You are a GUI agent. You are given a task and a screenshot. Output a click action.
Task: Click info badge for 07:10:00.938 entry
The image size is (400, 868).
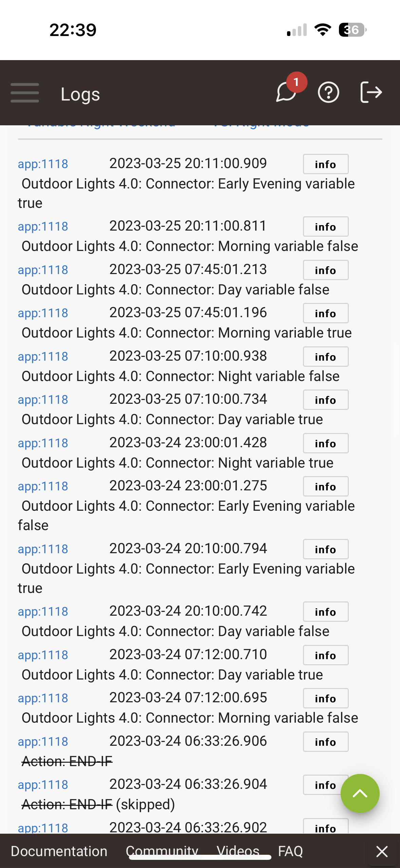pos(325,357)
